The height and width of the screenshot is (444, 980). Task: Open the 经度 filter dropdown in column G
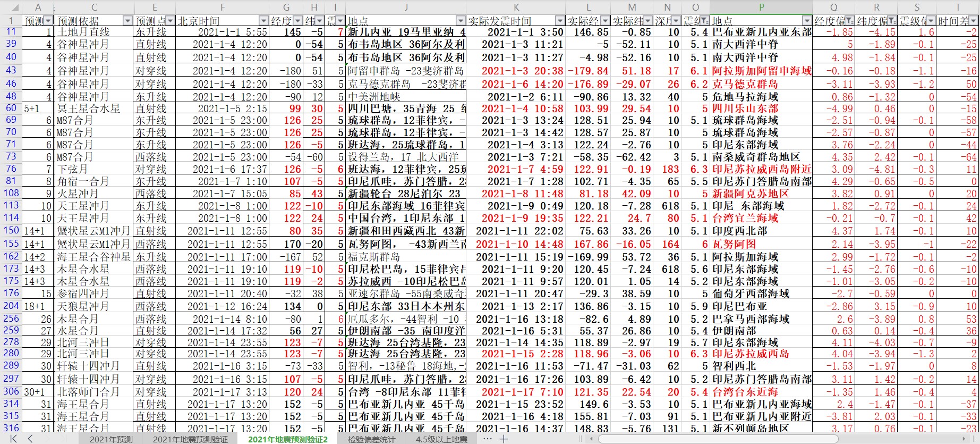click(x=297, y=21)
